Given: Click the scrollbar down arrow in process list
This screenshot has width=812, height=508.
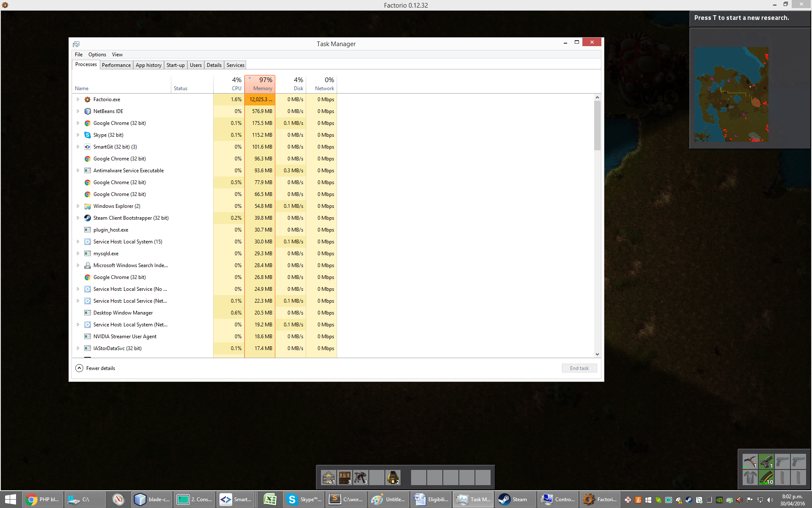Looking at the screenshot, I should [x=597, y=354].
